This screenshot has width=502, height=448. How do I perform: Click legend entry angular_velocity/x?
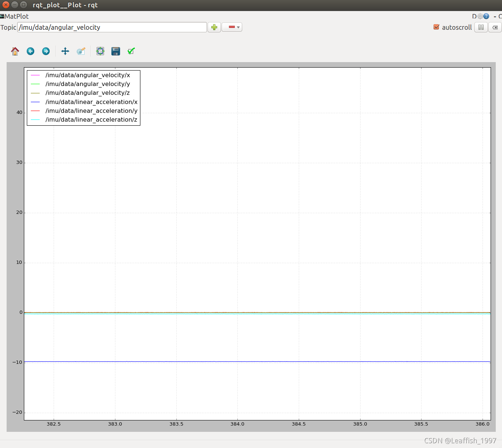pyautogui.click(x=88, y=75)
